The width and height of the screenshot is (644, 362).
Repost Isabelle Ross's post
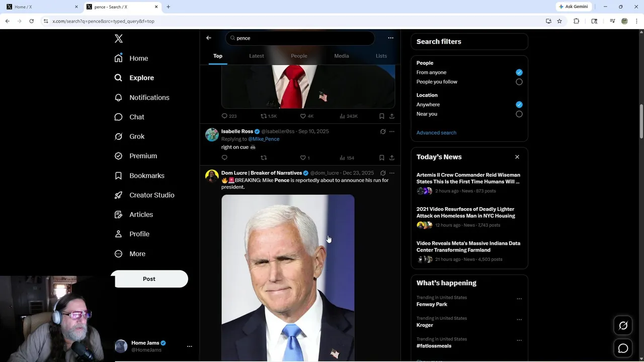coord(264,158)
